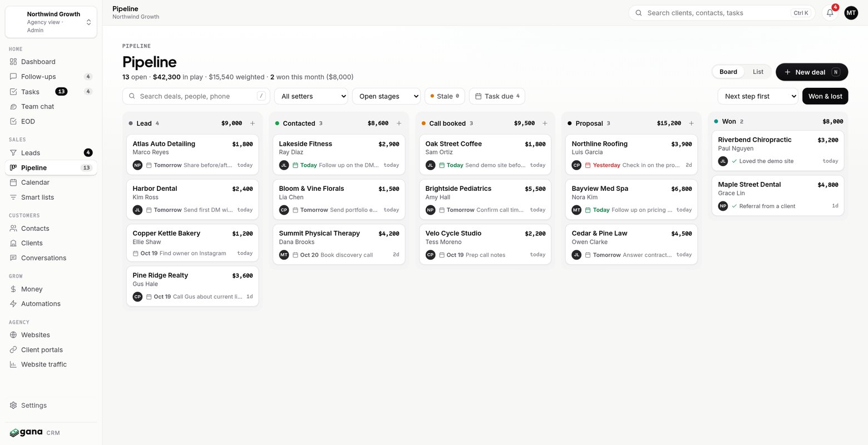This screenshot has width=868, height=445.
Task: Toggle the Stale filter
Action: pyautogui.click(x=445, y=96)
